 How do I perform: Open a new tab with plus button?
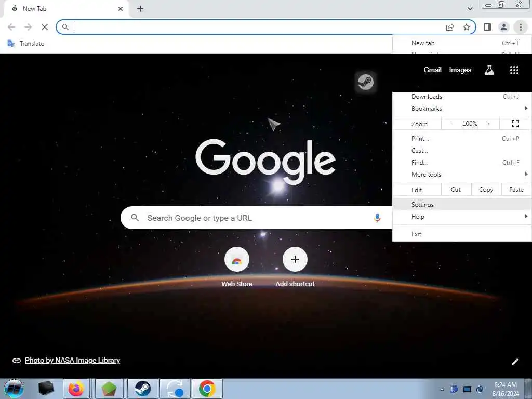pyautogui.click(x=140, y=9)
